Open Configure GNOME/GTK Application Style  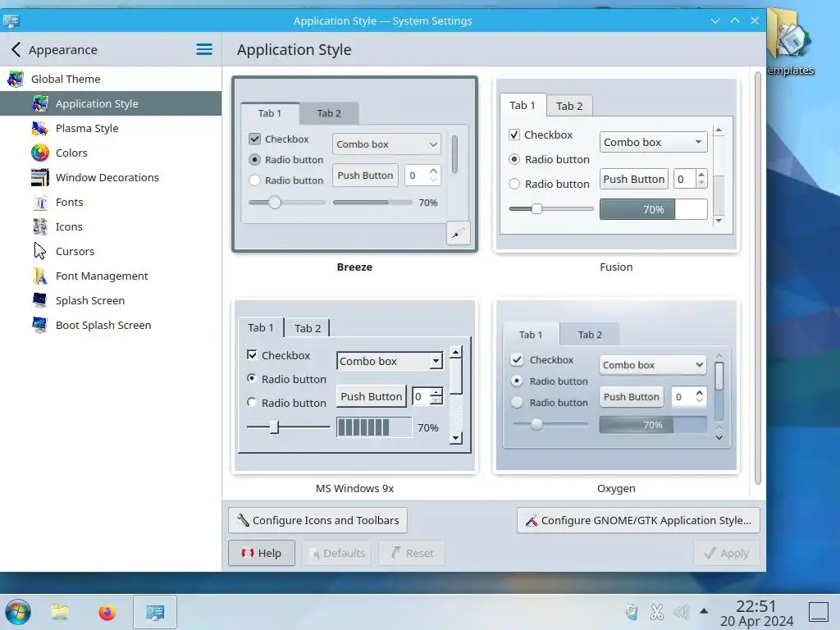638,520
